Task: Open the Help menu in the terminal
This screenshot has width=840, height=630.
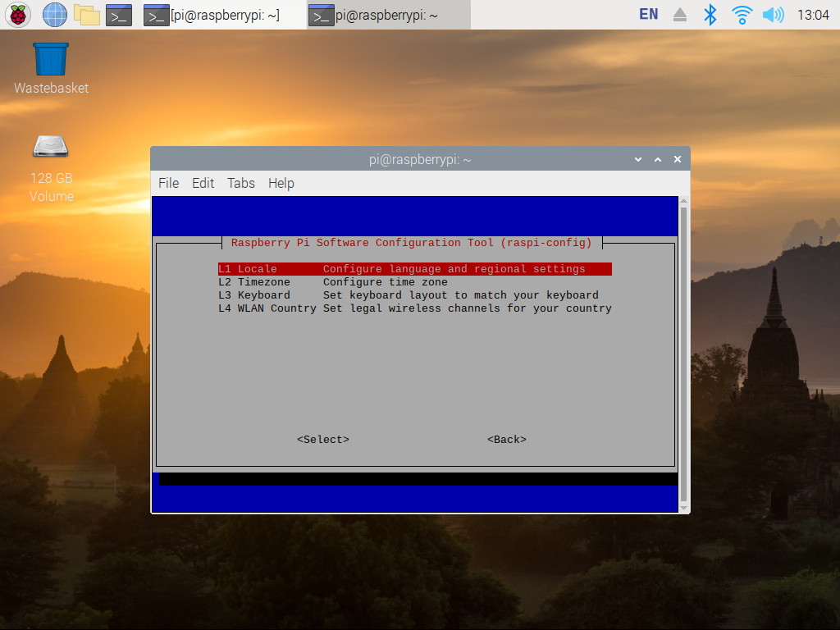Action: (x=281, y=183)
